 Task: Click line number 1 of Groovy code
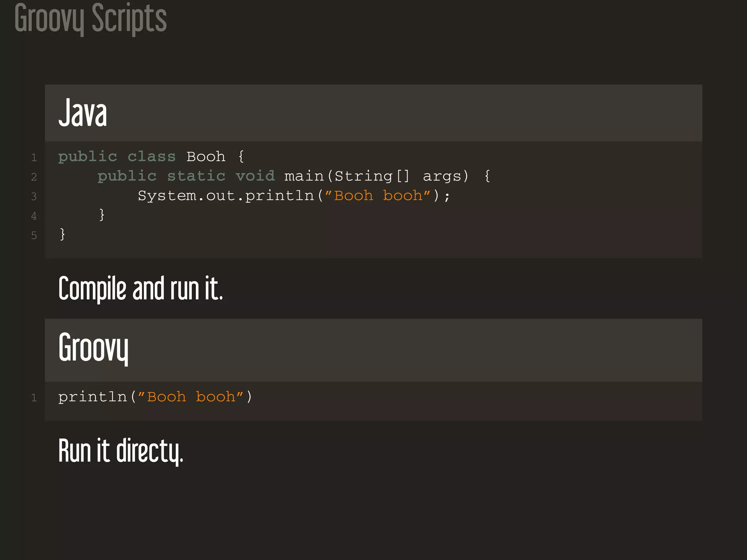click(x=34, y=398)
